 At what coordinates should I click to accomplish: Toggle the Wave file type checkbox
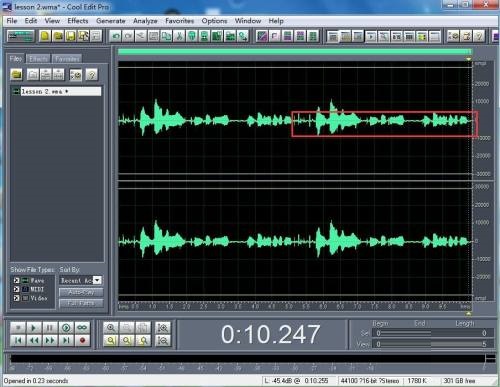click(x=16, y=280)
